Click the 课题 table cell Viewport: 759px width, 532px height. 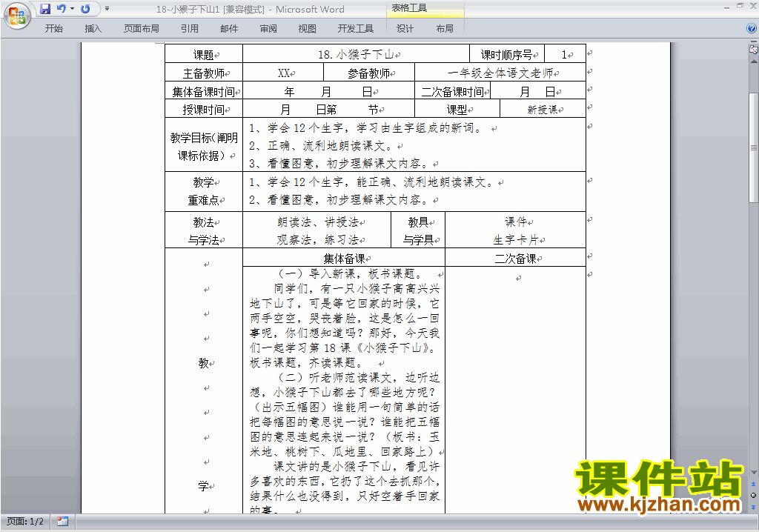point(204,54)
